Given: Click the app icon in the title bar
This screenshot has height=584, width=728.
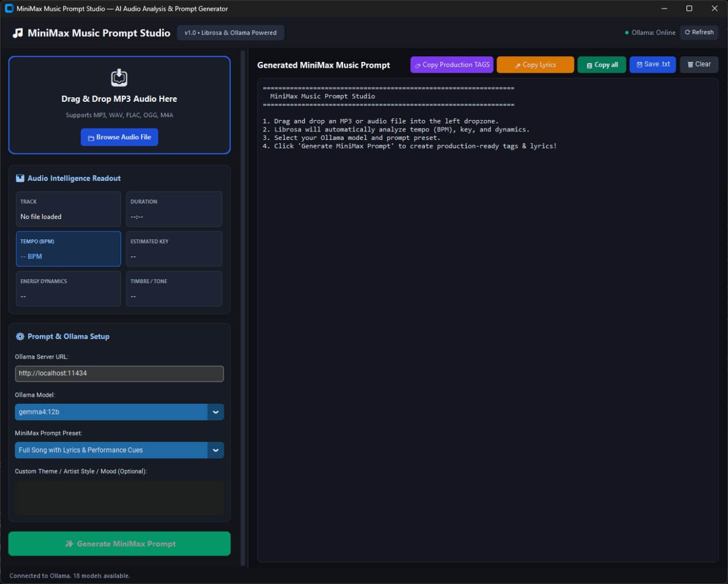Looking at the screenshot, I should 9,9.
